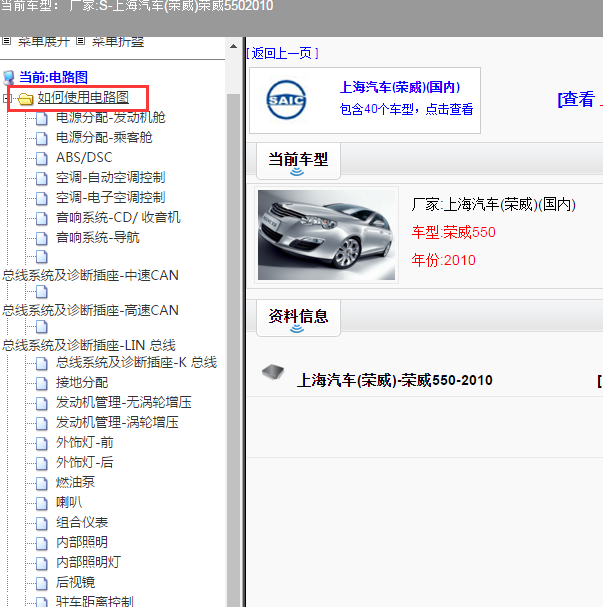
Task: Open 空调-电子空调控制 diagram
Action: pyautogui.click(x=111, y=197)
